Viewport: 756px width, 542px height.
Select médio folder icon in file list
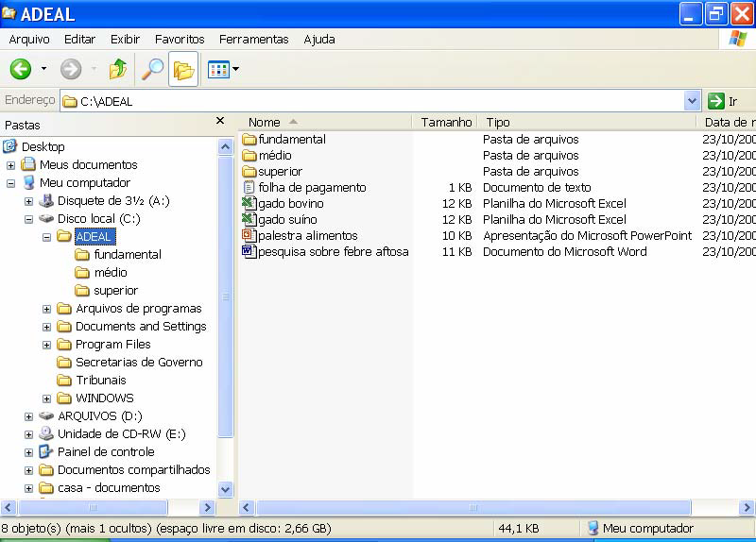click(x=249, y=155)
